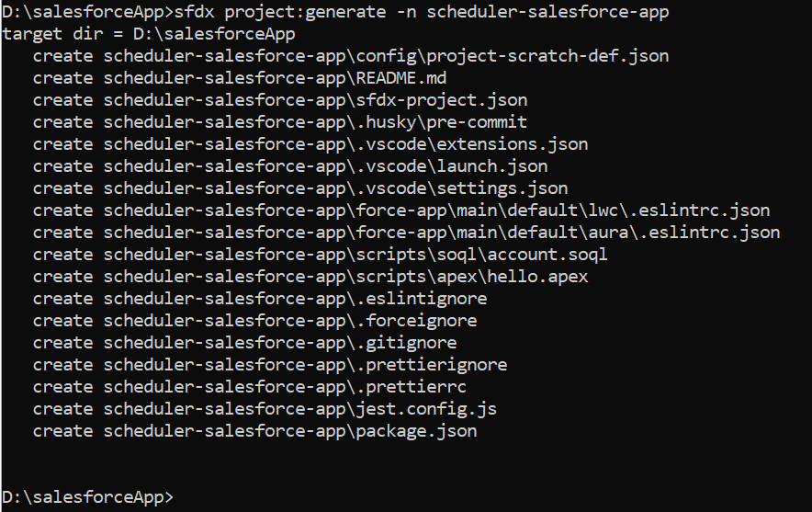Click the sfdx project:generate command line
Screen dimensions: 812x512
(335, 12)
